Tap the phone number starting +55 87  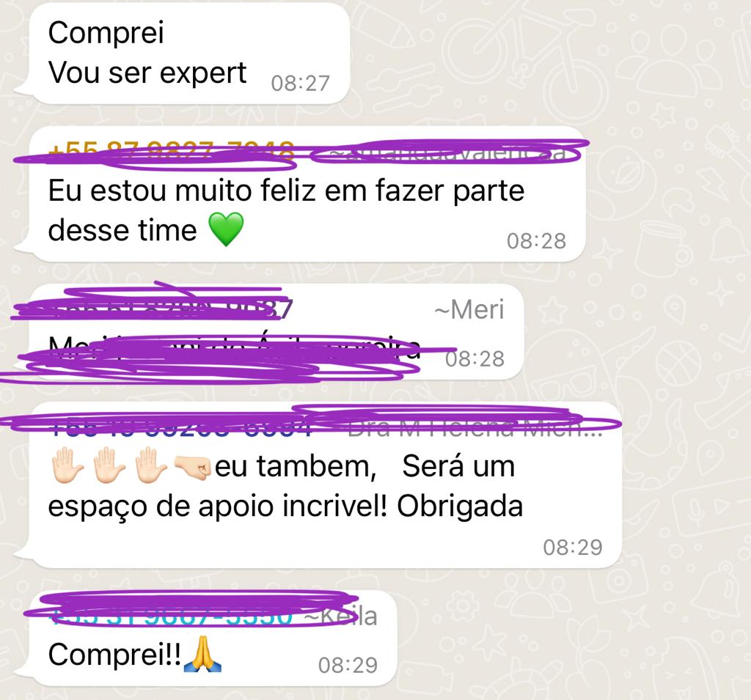tap(171, 150)
